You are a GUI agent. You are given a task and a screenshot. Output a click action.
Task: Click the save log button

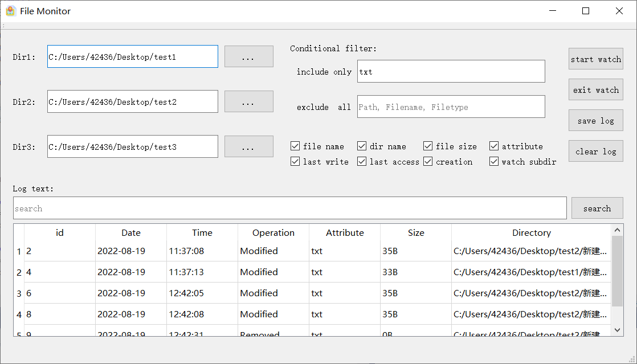click(595, 121)
